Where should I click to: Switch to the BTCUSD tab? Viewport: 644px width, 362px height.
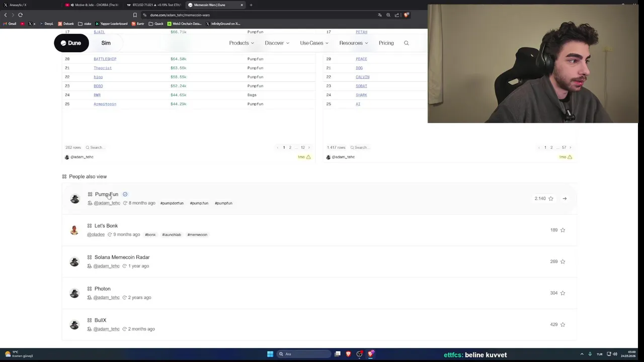(x=153, y=5)
